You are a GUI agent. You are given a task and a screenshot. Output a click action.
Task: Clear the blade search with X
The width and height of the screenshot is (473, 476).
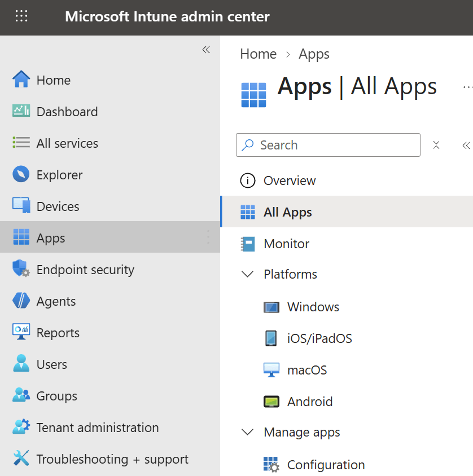click(x=436, y=145)
